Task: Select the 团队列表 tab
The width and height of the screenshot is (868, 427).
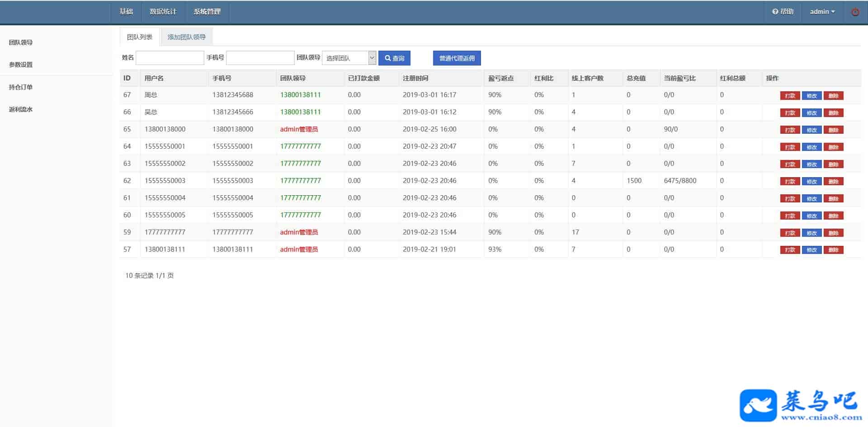Action: pyautogui.click(x=140, y=37)
